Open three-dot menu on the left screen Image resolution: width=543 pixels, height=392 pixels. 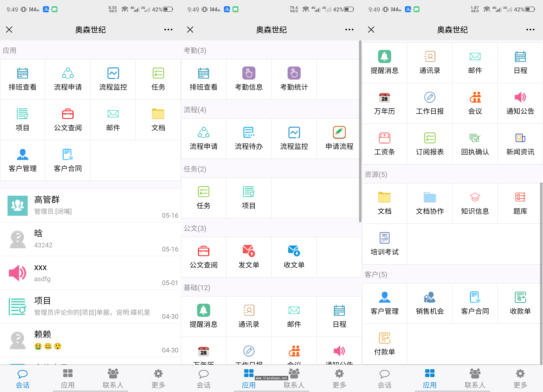(x=168, y=30)
